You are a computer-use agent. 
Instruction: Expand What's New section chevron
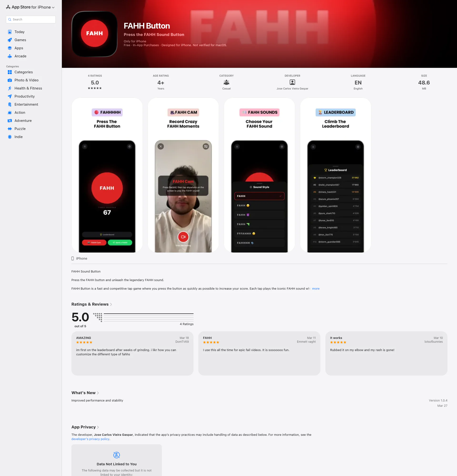click(98, 393)
